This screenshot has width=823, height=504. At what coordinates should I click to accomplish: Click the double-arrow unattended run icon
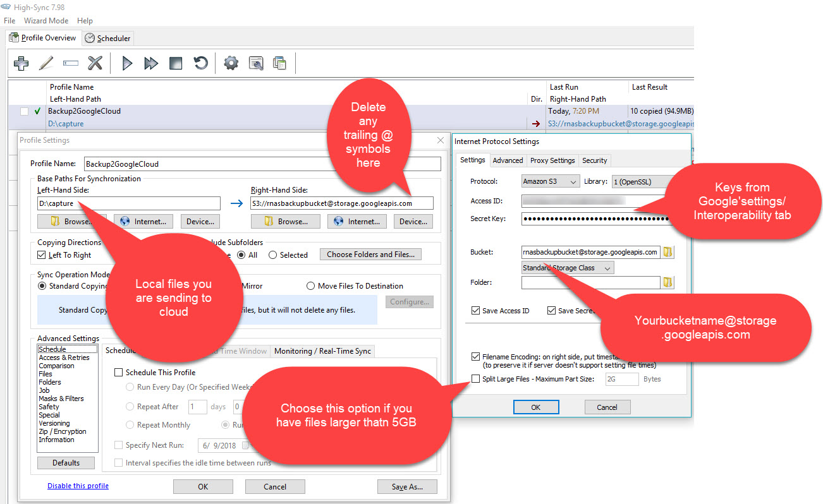tap(151, 63)
